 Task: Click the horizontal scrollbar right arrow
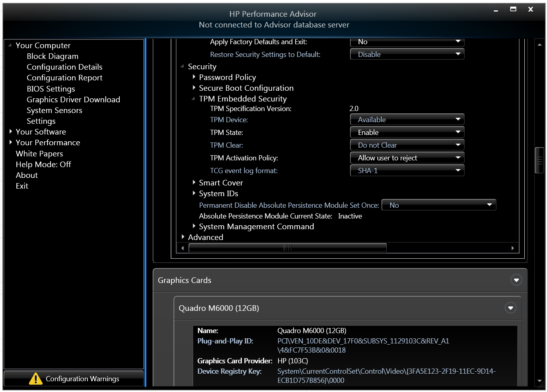pos(512,248)
